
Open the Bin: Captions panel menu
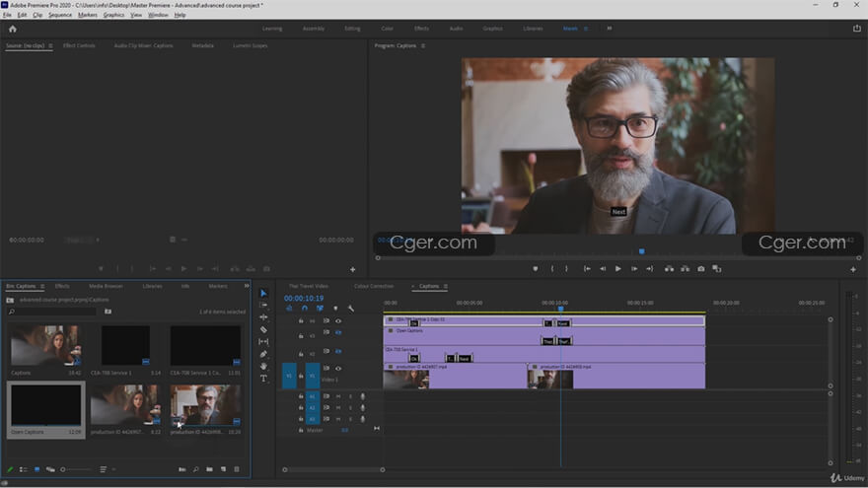42,286
